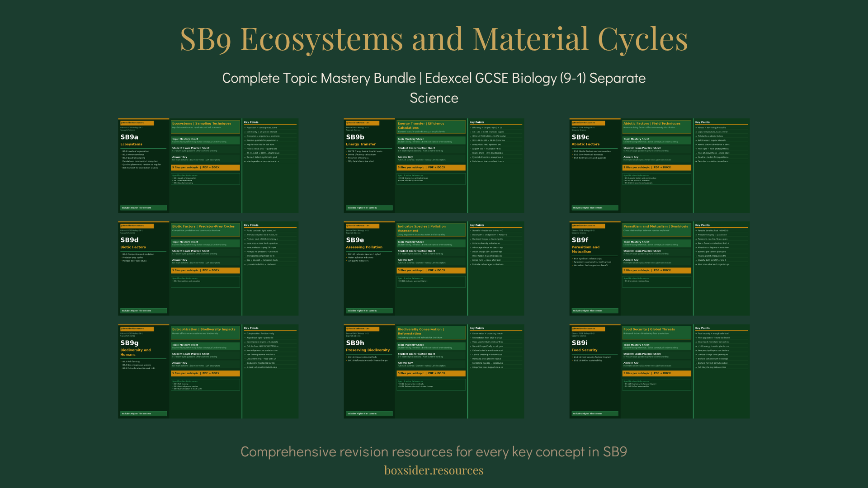Screen dimensions: 868x488
Task: Click the 'SB9 Ecosystems and Material Cycles' title
Action: 434,39
